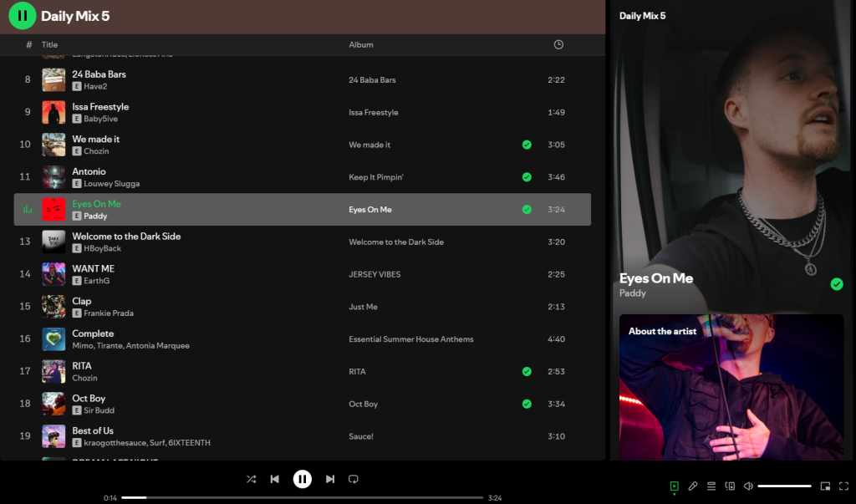Open the Keep It Pimpin' album link
Viewport: 856px width, 504px height.
(x=376, y=177)
